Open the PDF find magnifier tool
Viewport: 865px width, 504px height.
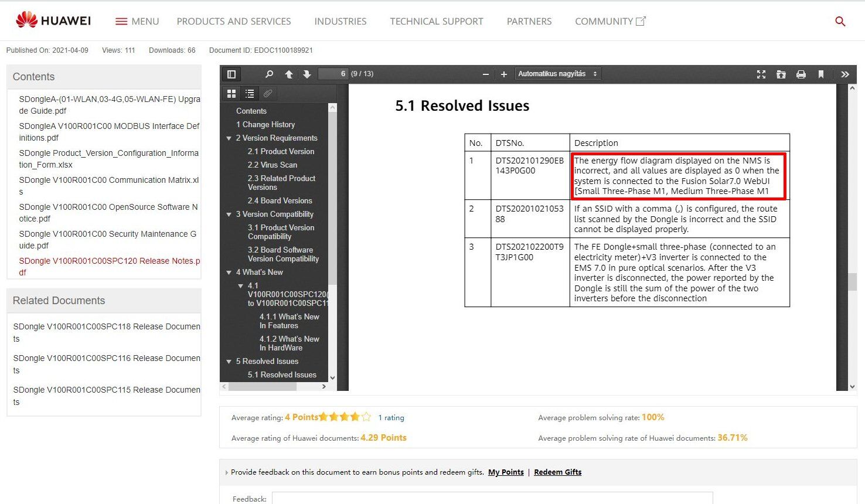pos(269,74)
